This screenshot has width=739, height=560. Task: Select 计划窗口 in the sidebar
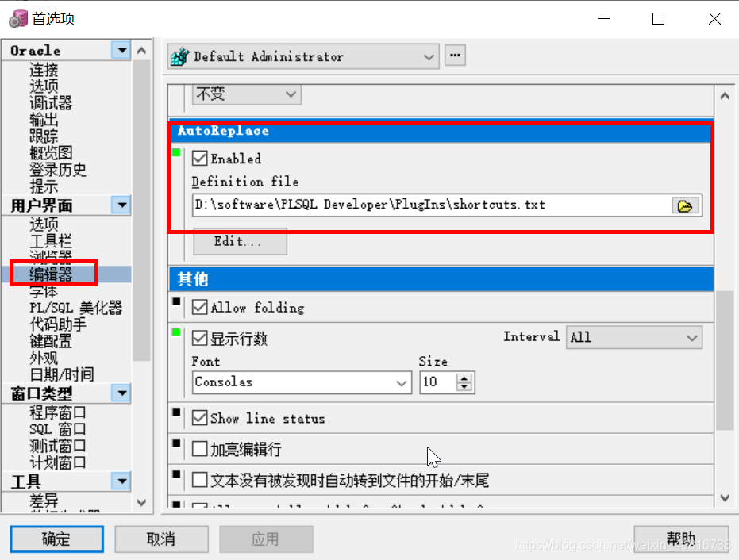click(x=58, y=462)
